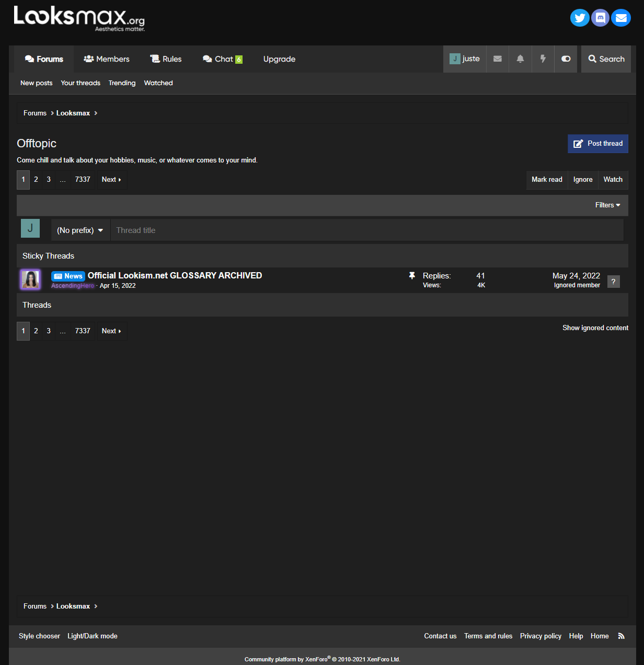Open the Trending sub-navigation item
Image resolution: width=644 pixels, height=665 pixels.
click(122, 83)
